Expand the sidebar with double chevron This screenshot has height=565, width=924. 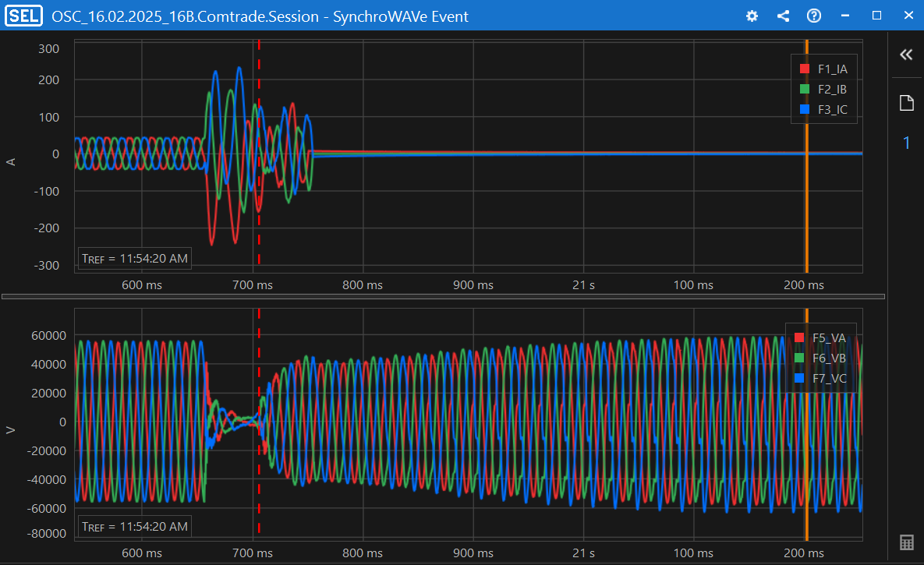click(906, 55)
